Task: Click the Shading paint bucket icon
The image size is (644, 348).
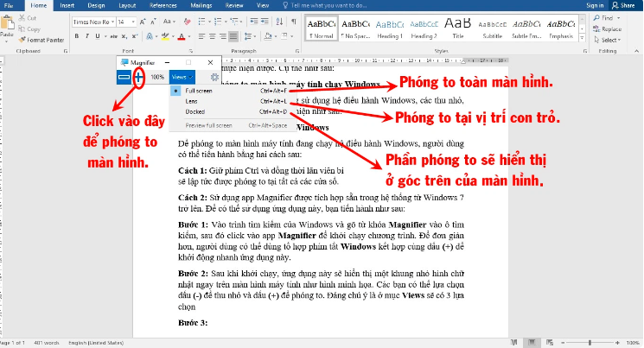Action: click(268, 36)
